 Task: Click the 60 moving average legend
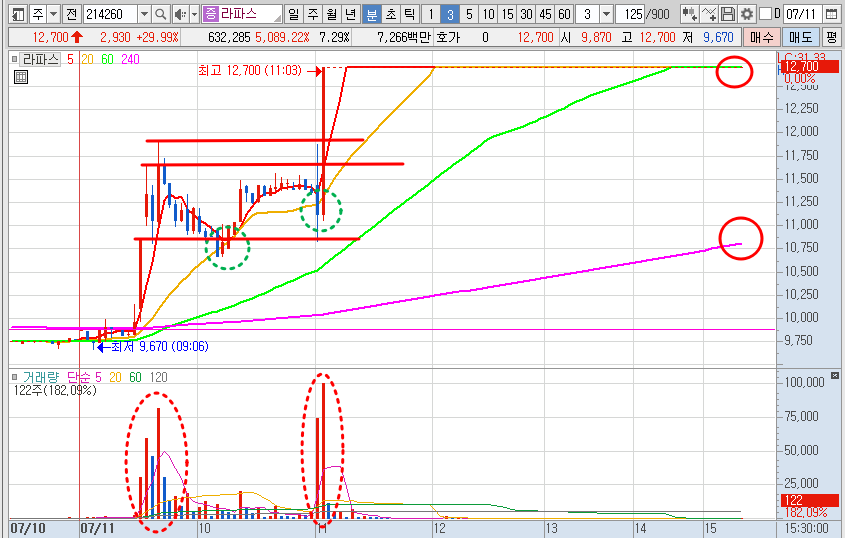107,59
